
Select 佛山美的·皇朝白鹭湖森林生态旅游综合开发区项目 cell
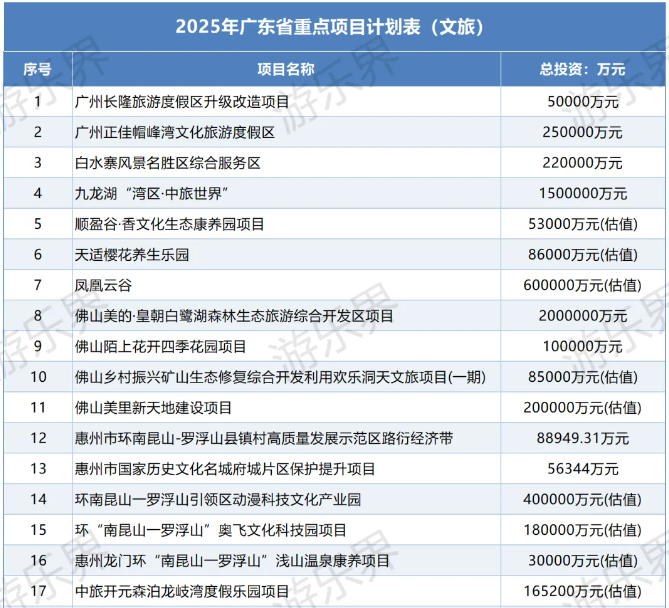coord(286,316)
